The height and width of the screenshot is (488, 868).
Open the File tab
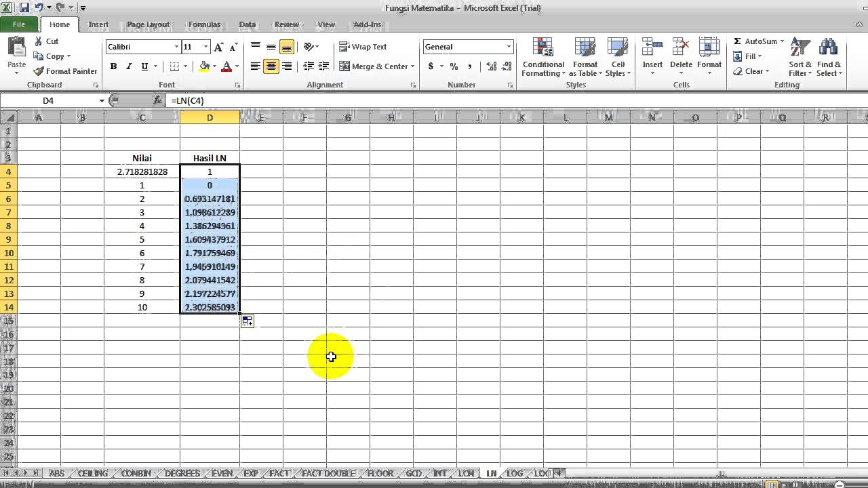[x=19, y=24]
